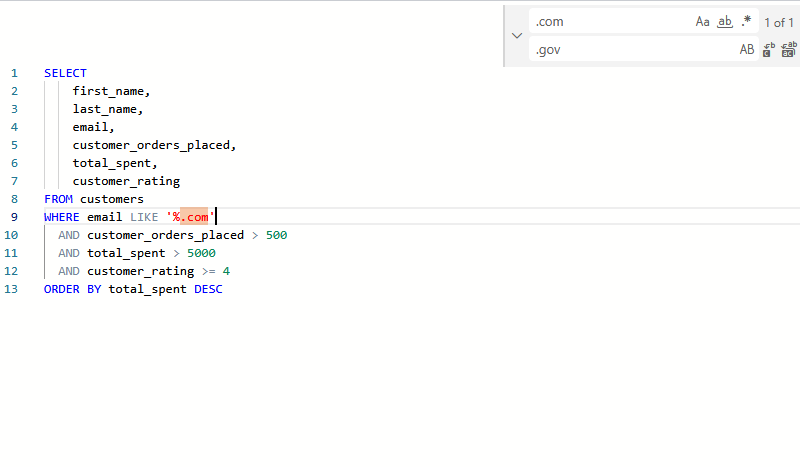
Task: Click AND keyword on line 12
Action: 69,271
